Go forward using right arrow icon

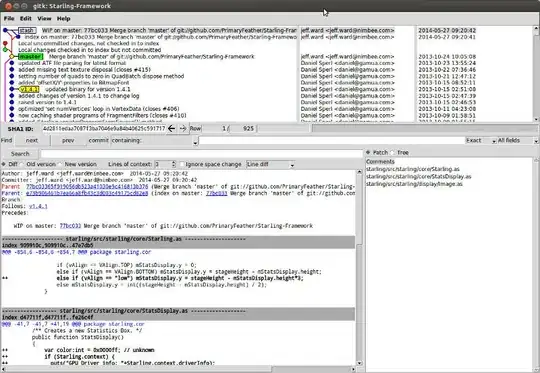click(183, 128)
